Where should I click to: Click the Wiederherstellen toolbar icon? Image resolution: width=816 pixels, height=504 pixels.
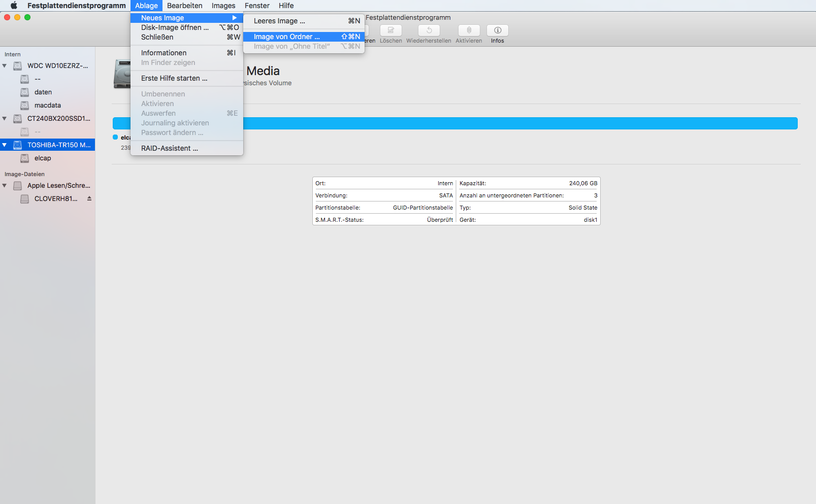(429, 30)
